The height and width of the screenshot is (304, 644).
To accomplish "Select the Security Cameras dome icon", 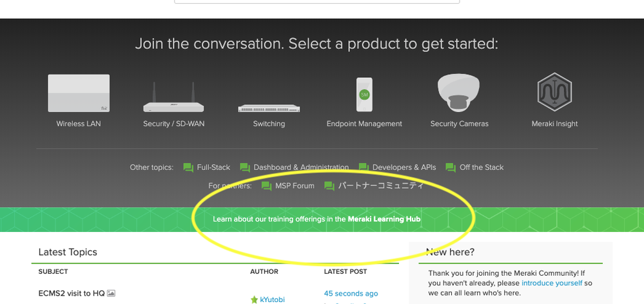I will point(459,93).
